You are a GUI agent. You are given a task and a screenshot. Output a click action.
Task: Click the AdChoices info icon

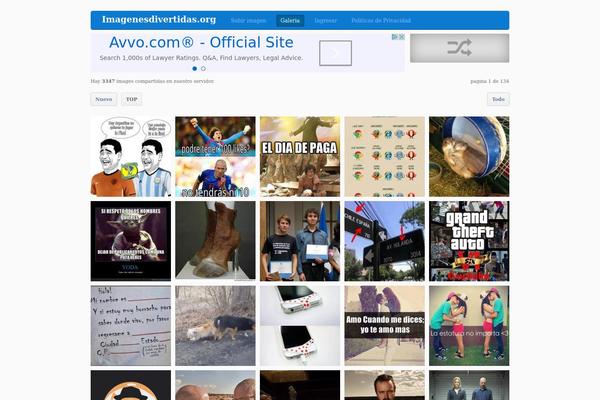pos(395,37)
